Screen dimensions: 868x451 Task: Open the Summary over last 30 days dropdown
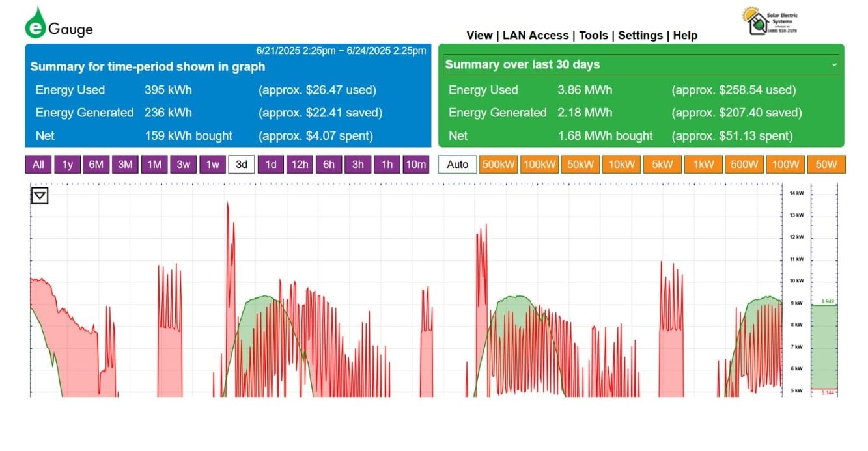coord(641,64)
